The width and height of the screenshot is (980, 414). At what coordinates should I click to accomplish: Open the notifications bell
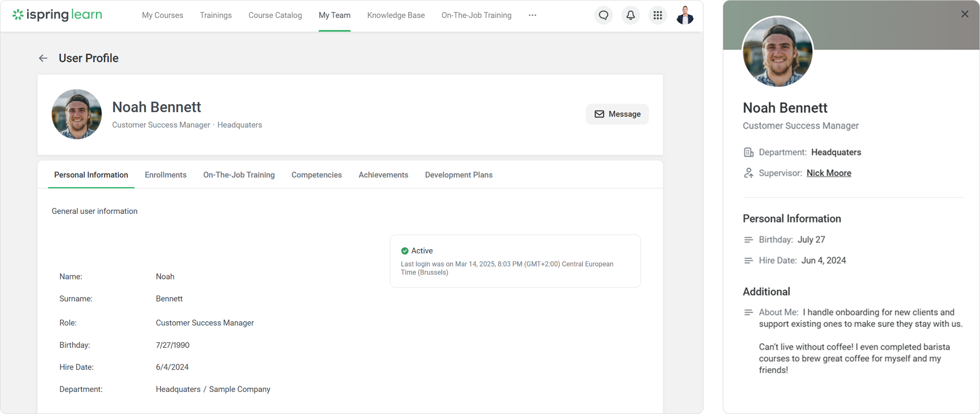click(630, 15)
